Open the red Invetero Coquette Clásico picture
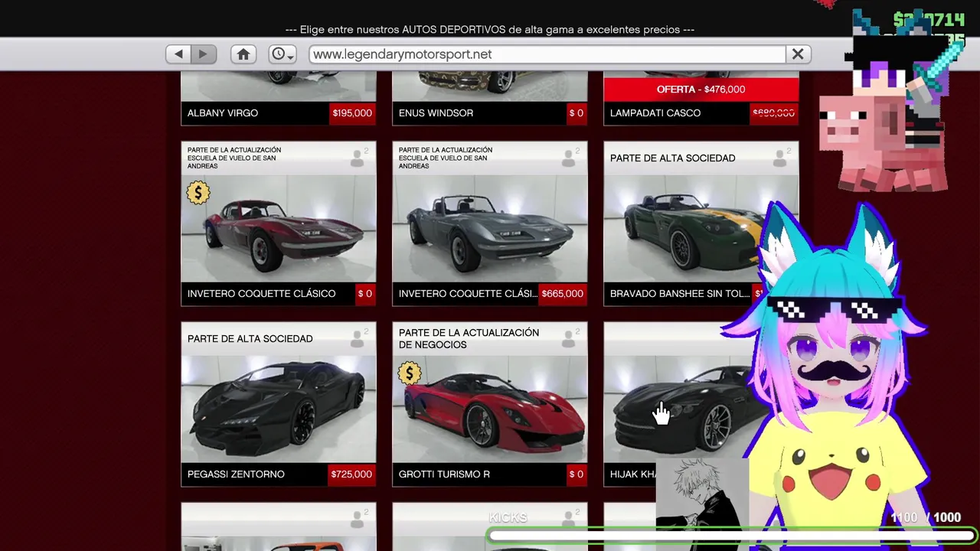The width and height of the screenshot is (980, 551). tap(279, 228)
